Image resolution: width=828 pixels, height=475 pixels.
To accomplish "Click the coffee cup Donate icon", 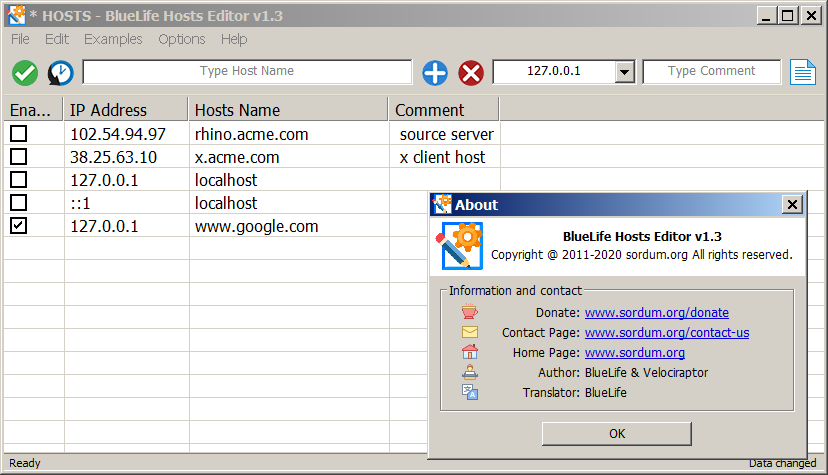I will click(469, 312).
